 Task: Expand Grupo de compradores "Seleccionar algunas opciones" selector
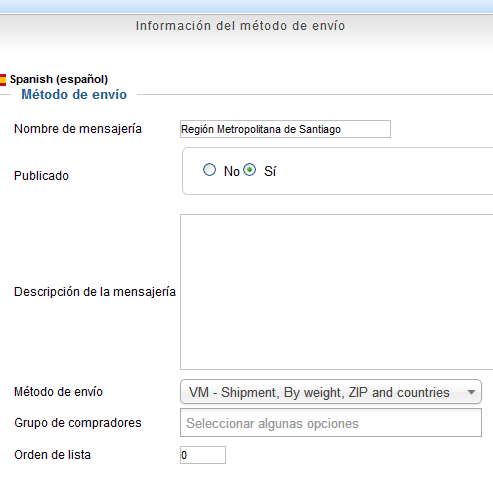(x=331, y=423)
